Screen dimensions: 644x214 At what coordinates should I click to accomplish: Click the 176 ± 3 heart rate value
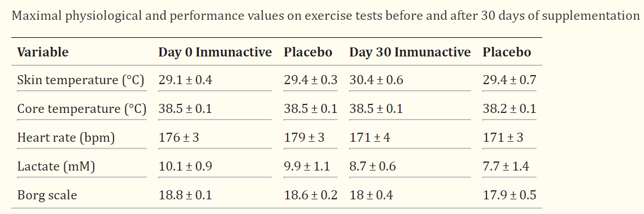179,138
